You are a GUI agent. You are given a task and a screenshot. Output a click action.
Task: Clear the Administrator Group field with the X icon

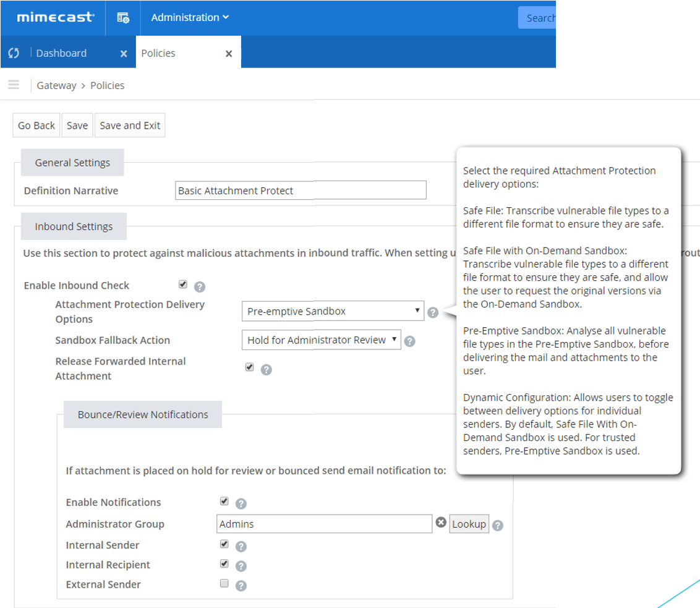tap(441, 523)
